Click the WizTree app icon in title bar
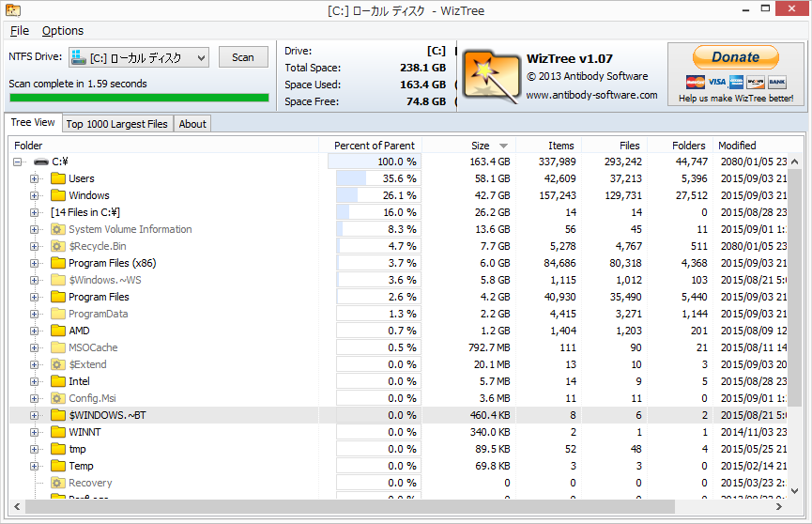The image size is (812, 524). [13, 10]
